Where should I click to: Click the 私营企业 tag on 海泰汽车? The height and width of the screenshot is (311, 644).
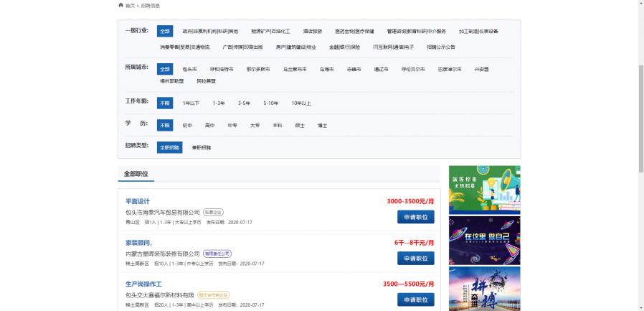(214, 213)
